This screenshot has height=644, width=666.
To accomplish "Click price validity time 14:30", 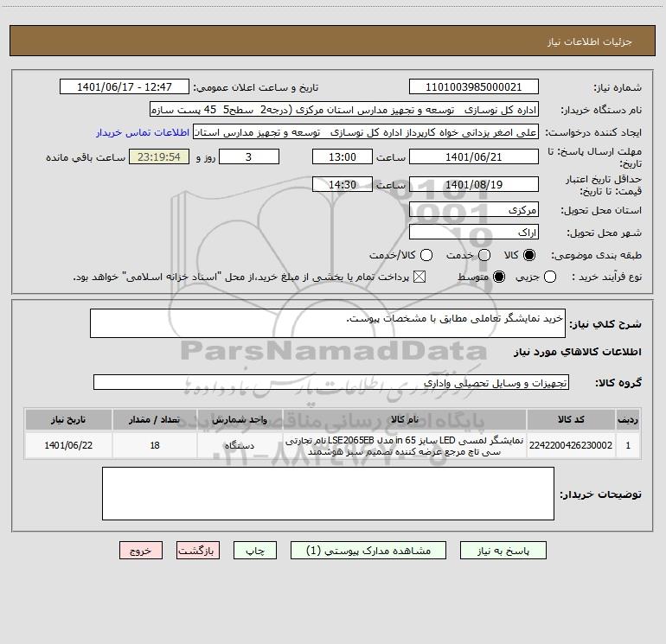I will pyautogui.click(x=343, y=184).
